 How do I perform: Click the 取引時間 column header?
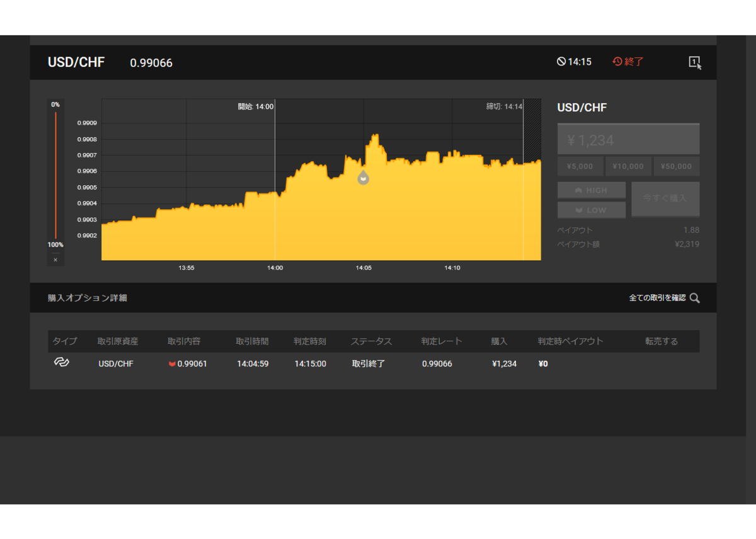coord(252,341)
